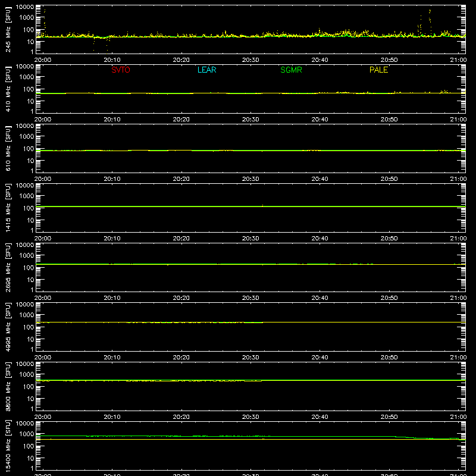
Task: Click 20:20 tick label under 4995 MHz panel
Action: 181,358
